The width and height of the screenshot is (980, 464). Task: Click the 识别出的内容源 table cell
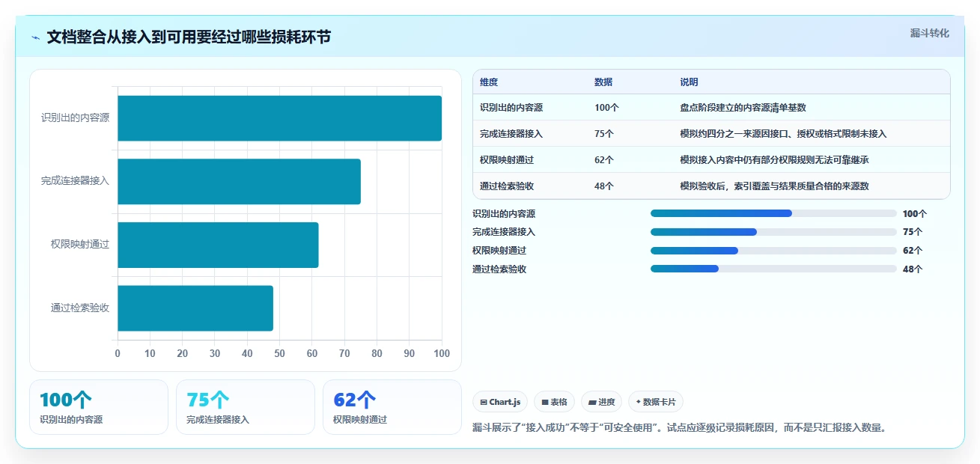511,108
